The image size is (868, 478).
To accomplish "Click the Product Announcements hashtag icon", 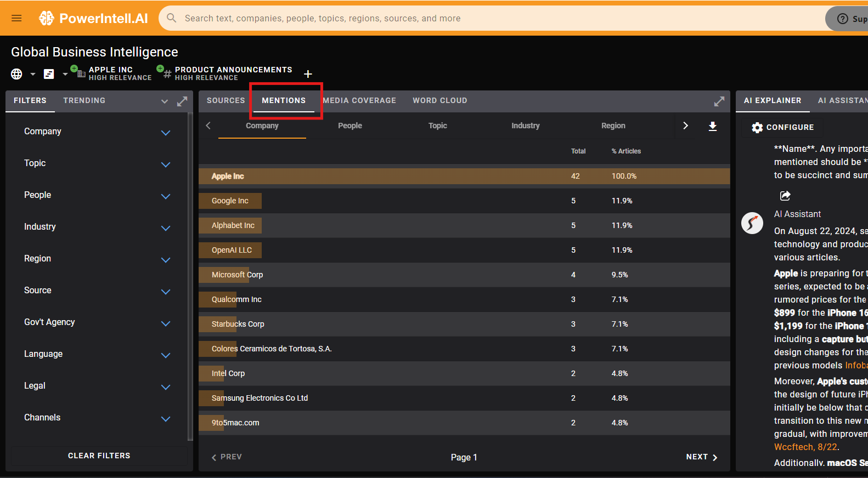I will 167,74.
